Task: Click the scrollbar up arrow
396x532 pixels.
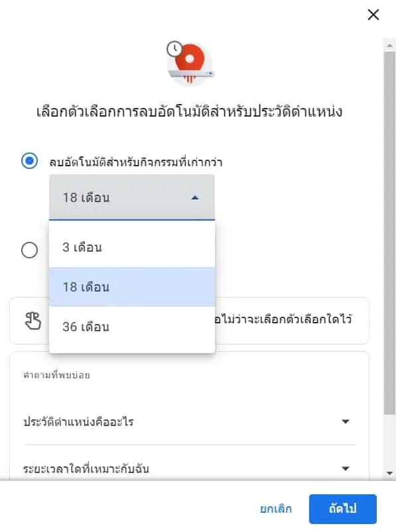Action: [x=389, y=45]
